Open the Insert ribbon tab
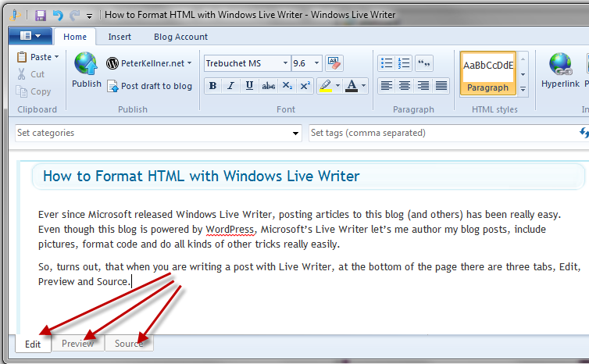The image size is (589, 364). (120, 37)
